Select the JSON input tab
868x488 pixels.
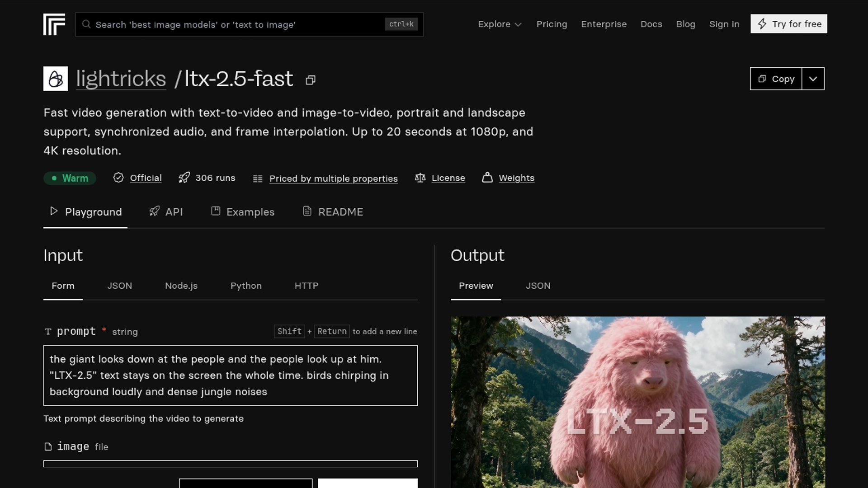tap(120, 286)
